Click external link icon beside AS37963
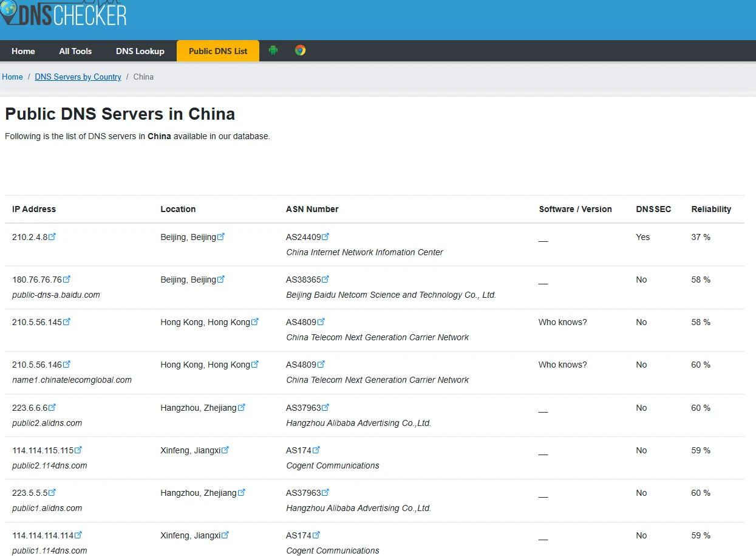Viewport: 756px width, 556px height. [325, 407]
